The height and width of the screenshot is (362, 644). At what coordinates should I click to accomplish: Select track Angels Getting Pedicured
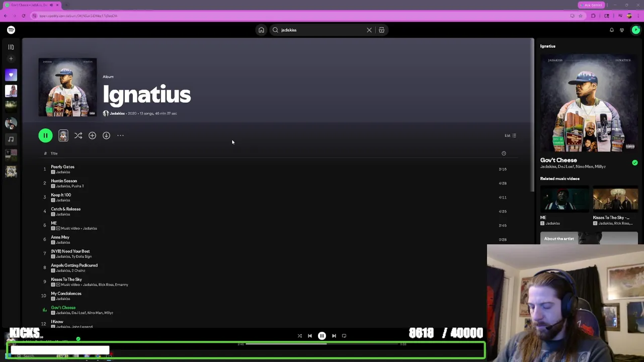pos(74,265)
